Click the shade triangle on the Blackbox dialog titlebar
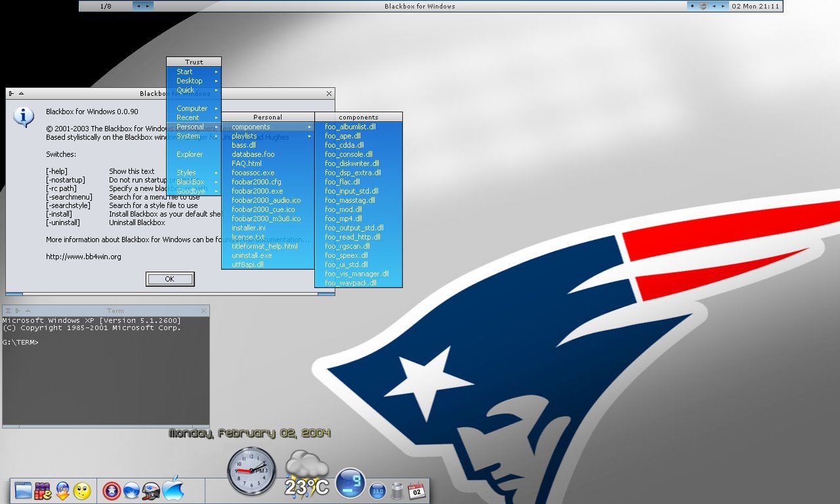This screenshot has width=840, height=504. coord(21,94)
